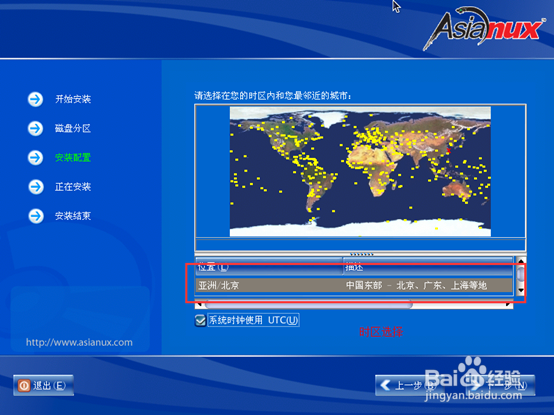Sort by the 描述 column header
The height and width of the screenshot is (415, 554).
(x=428, y=267)
